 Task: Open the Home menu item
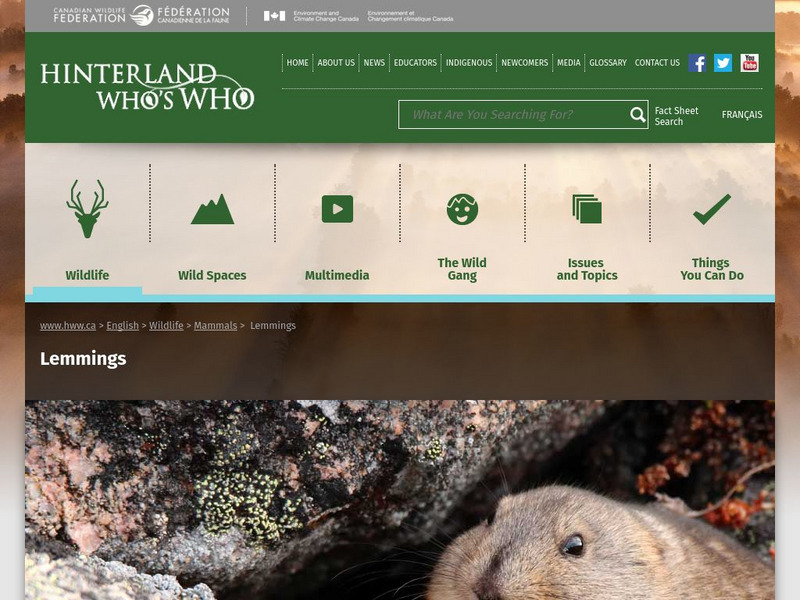tap(297, 63)
